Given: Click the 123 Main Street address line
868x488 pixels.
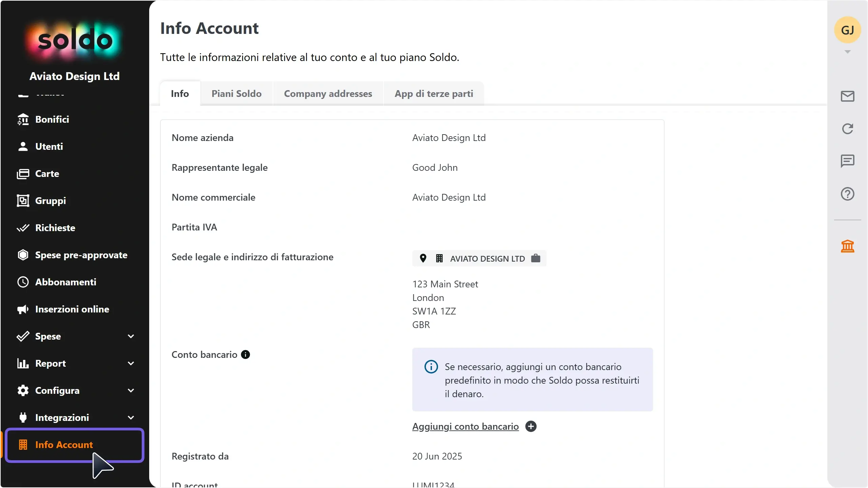Looking at the screenshot, I should (445, 284).
